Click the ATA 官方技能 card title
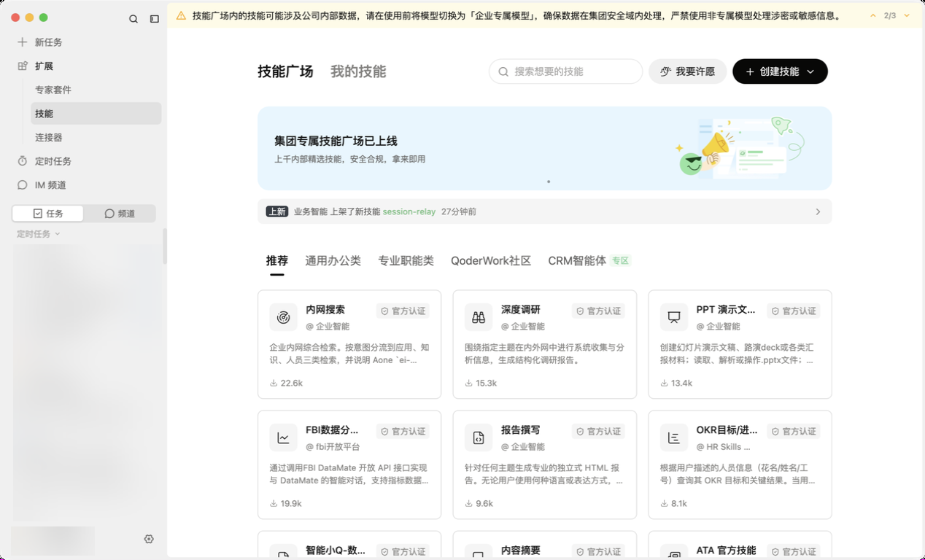925x560 pixels. pos(726,551)
